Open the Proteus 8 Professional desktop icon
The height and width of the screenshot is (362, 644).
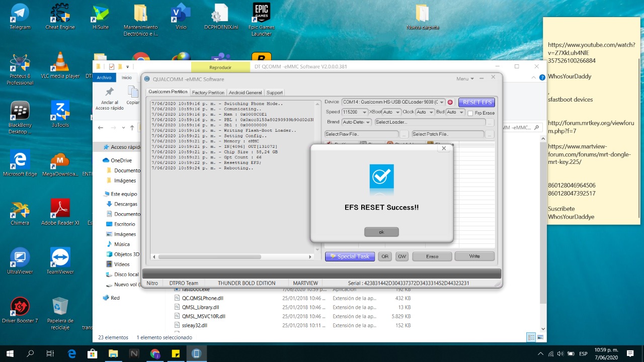20,69
